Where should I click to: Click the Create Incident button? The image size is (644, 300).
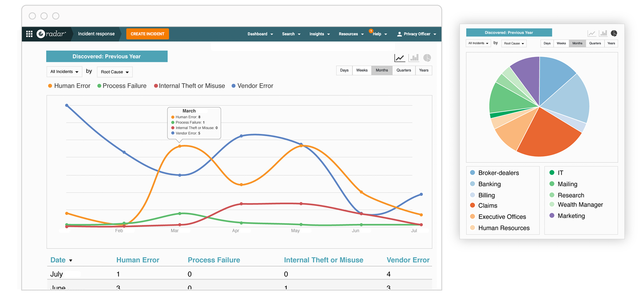tap(147, 34)
